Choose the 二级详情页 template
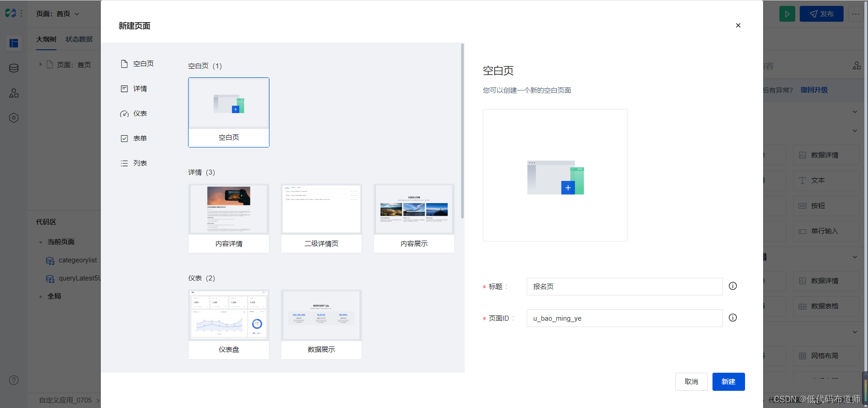The width and height of the screenshot is (868, 408). 321,218
